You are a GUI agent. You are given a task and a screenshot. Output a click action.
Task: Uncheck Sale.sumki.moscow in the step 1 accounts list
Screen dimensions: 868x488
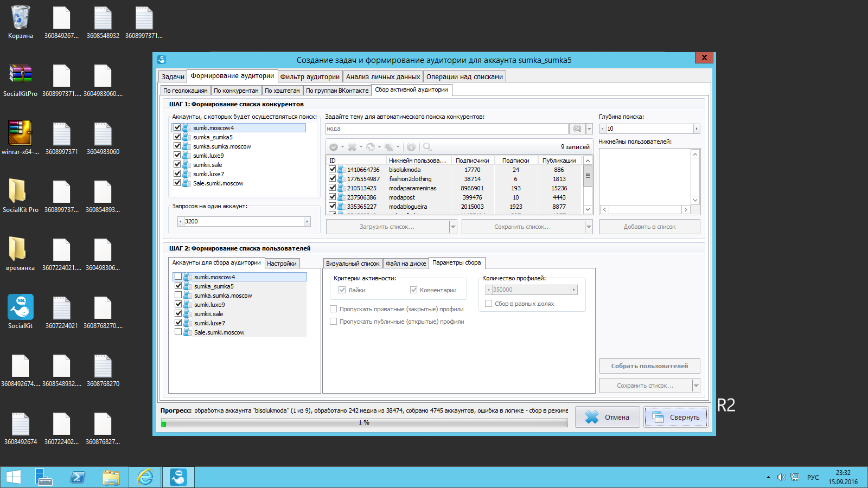coord(177,183)
